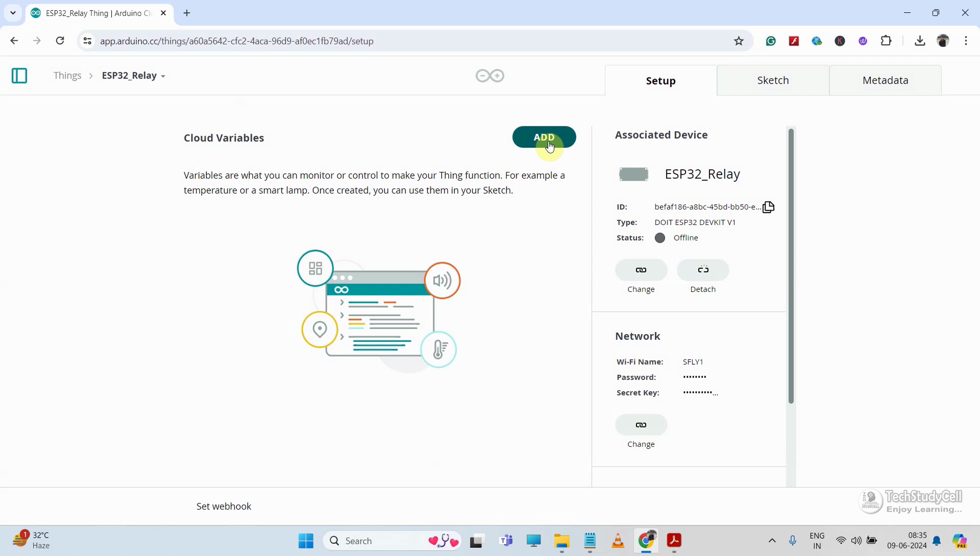Viewport: 980px width, 556px height.
Task: Expand the ESP32_Relay thing name dropdown
Action: point(163,76)
